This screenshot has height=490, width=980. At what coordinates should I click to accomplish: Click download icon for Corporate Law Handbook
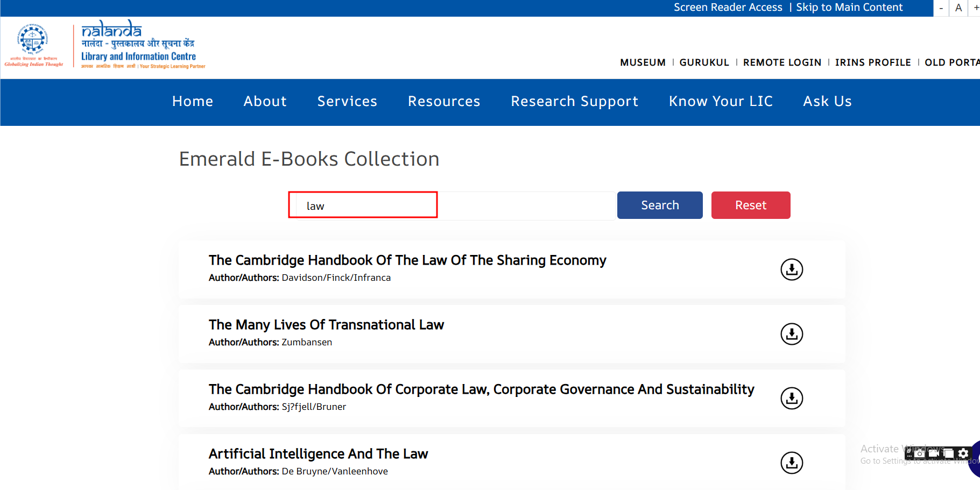pos(792,399)
